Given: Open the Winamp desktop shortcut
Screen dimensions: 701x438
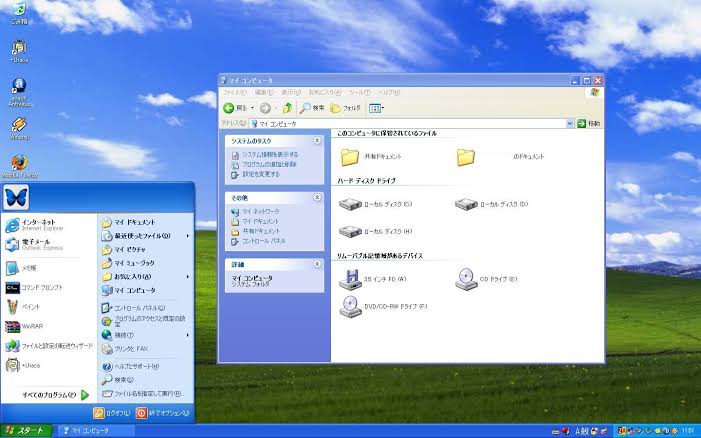Looking at the screenshot, I should pos(19,128).
